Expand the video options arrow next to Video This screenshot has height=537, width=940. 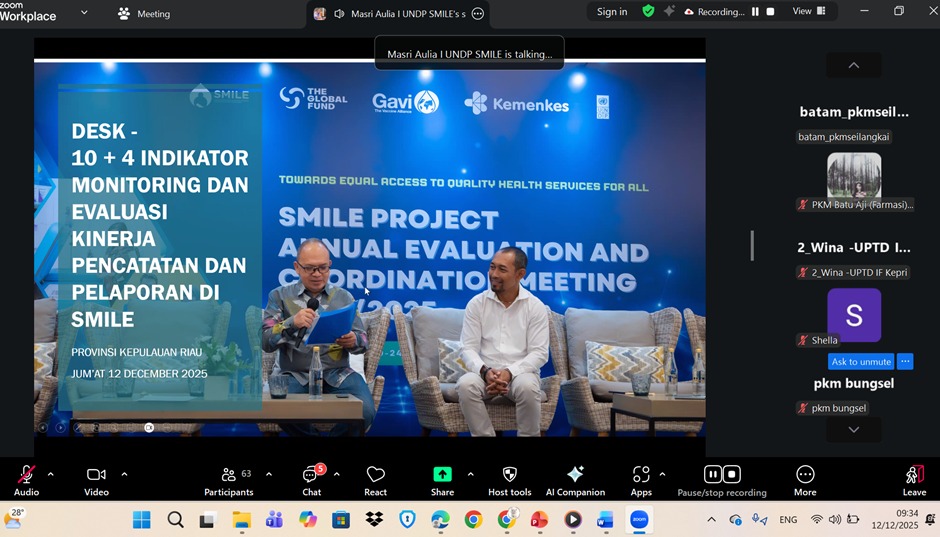tap(124, 474)
